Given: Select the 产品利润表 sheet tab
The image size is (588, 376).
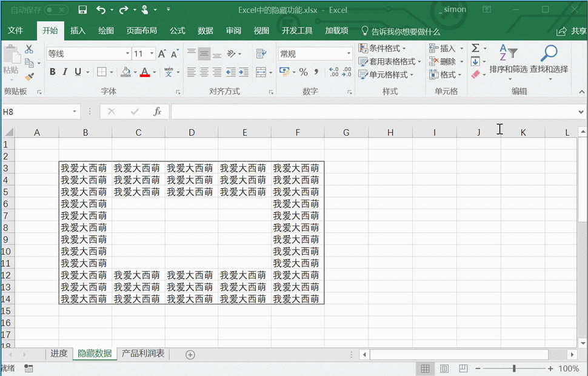Looking at the screenshot, I should click(x=142, y=354).
